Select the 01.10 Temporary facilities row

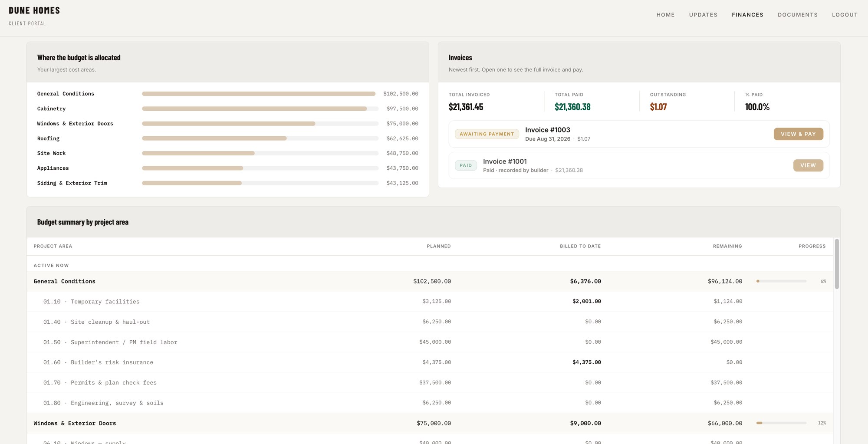coord(430,301)
